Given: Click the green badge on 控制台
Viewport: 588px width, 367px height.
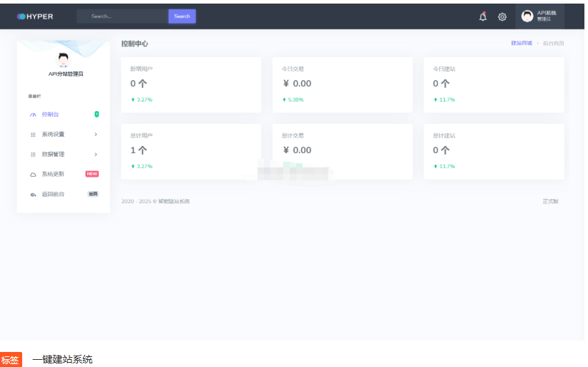Looking at the screenshot, I should point(97,114).
